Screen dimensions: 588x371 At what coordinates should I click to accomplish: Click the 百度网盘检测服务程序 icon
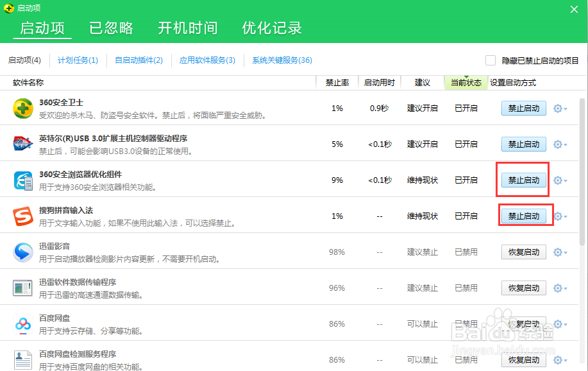[x=23, y=359]
